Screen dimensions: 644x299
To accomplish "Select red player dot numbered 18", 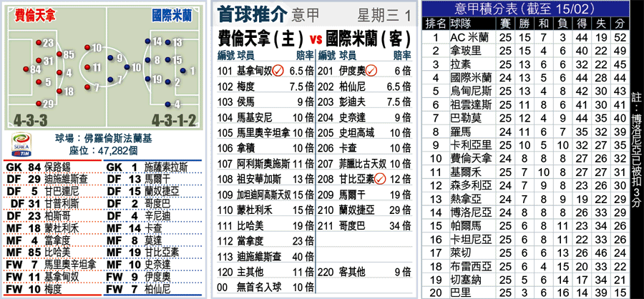I will point(59,91).
